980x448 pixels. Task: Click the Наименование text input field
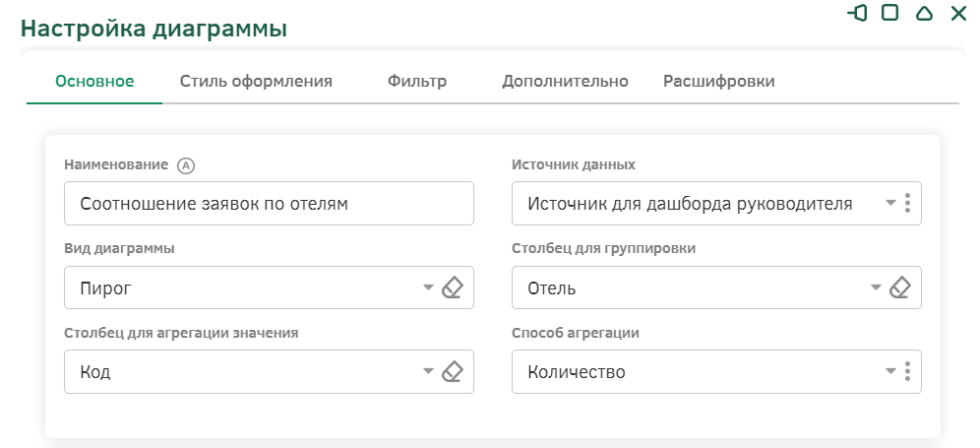coord(269,204)
